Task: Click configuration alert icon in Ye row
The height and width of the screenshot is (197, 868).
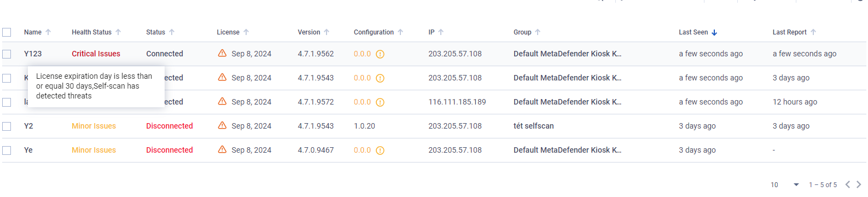Action: click(380, 150)
